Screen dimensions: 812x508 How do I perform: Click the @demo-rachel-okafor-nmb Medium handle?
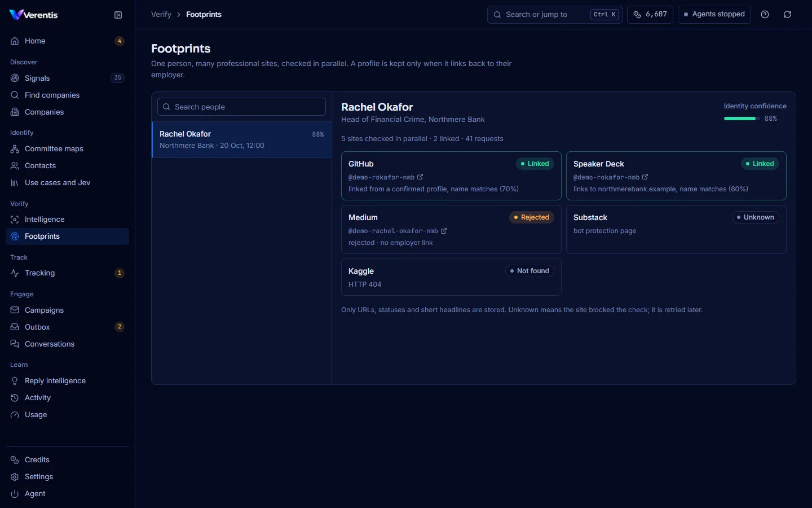(393, 231)
